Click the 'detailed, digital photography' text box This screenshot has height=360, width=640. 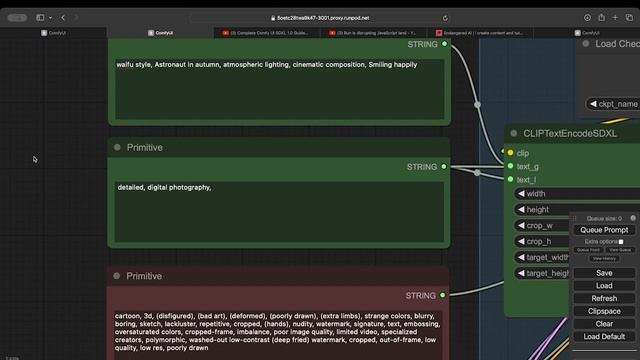pos(279,212)
